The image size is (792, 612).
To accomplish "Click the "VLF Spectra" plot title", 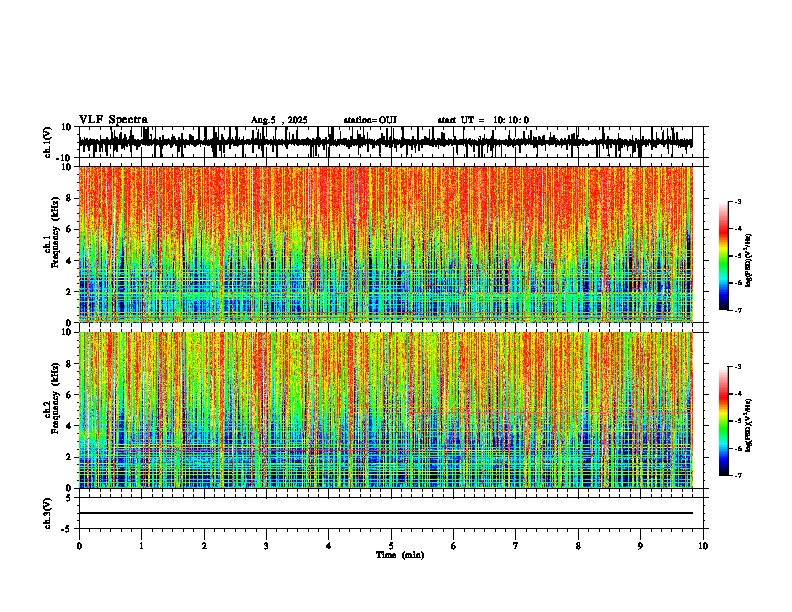I will tap(113, 120).
